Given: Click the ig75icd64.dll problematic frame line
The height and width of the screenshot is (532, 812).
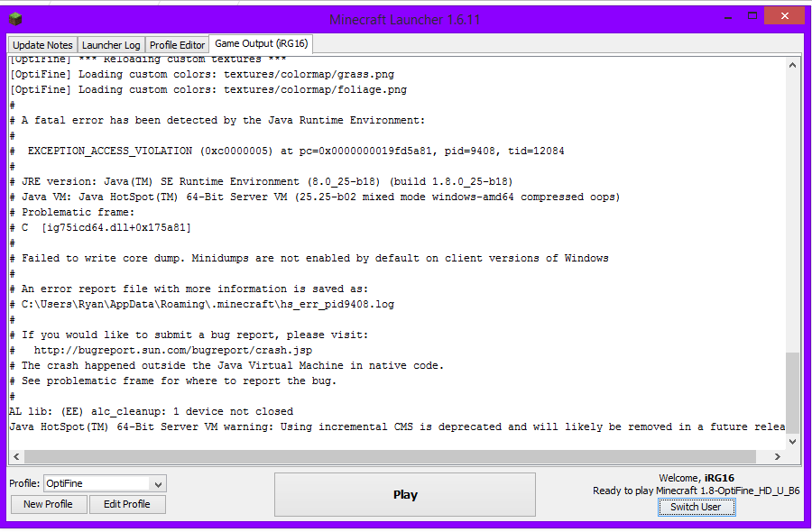Looking at the screenshot, I should (100, 228).
